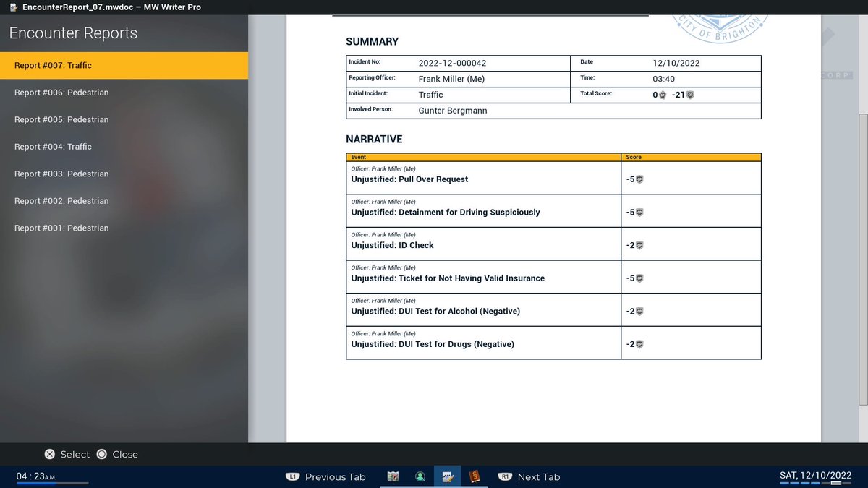Image resolution: width=868 pixels, height=488 pixels.
Task: Open Report #006: Pedestrian
Action: [124, 93]
